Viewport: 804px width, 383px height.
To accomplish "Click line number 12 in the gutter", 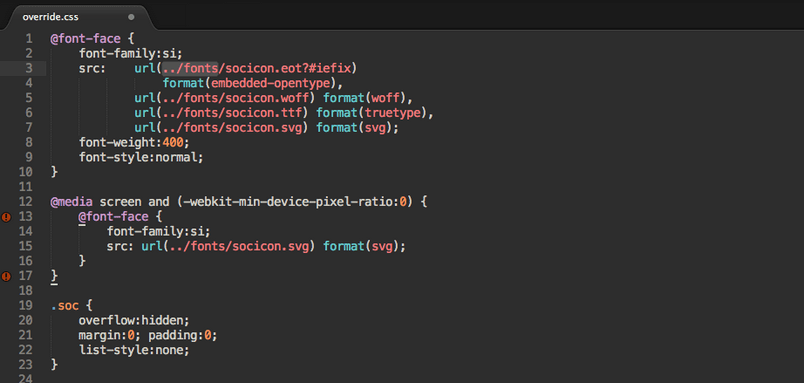I will [26, 201].
